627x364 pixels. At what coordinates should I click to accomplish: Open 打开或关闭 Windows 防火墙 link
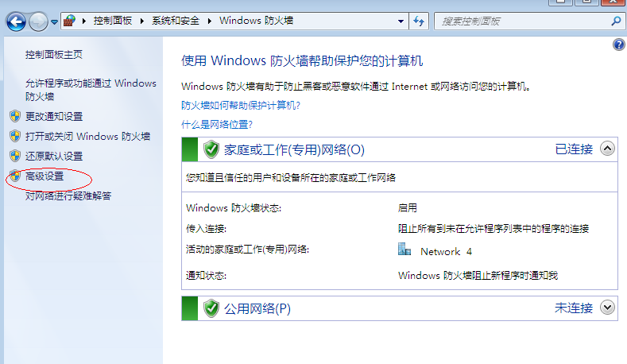tap(88, 137)
